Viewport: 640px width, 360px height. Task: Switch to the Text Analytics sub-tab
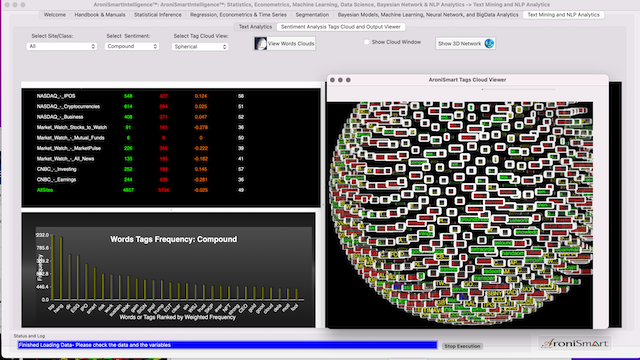(x=255, y=27)
